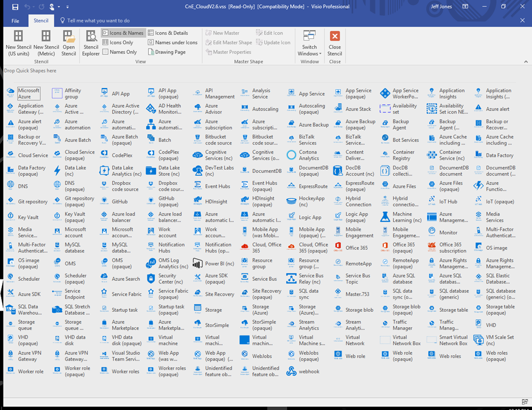Screen dimensions: 532x410
Task: Pick the webhook shape icon
Action: [x=291, y=371]
